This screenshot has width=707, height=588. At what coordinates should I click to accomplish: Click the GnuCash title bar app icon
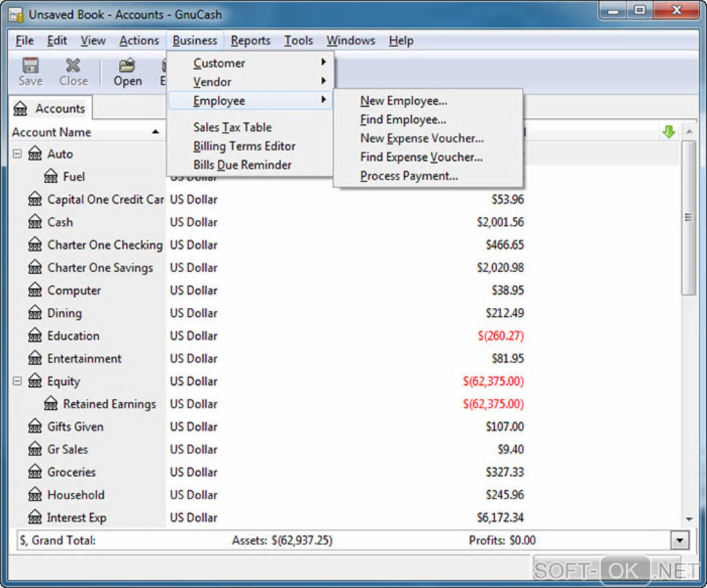(16, 15)
